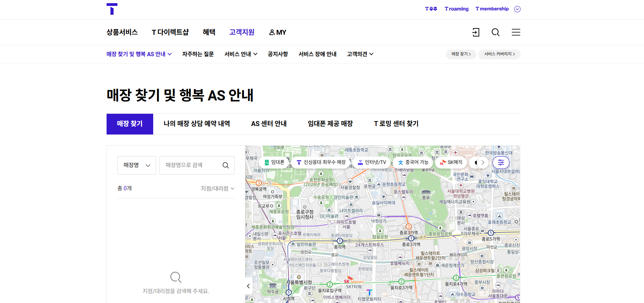This screenshot has width=644, height=303.
Task: Open the 상품서비스 main menu
Action: 122,32
